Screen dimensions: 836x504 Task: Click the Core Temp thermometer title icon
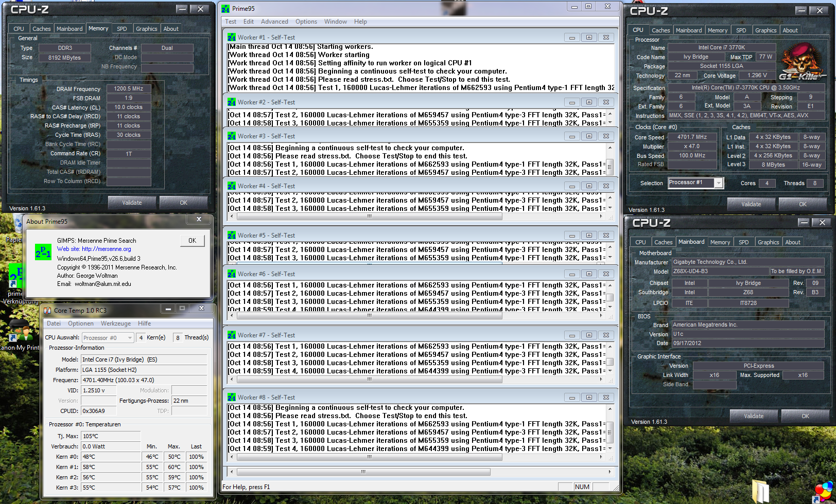[x=47, y=311]
